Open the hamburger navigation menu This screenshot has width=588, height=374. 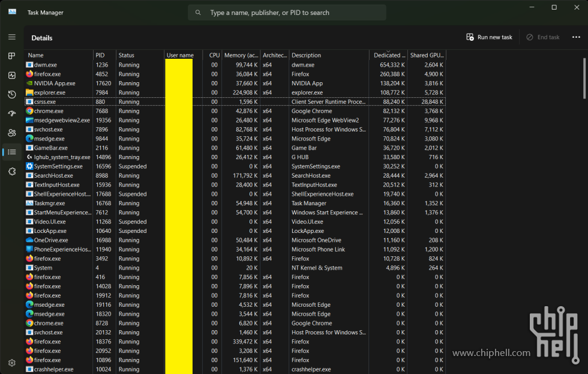pyautogui.click(x=12, y=37)
